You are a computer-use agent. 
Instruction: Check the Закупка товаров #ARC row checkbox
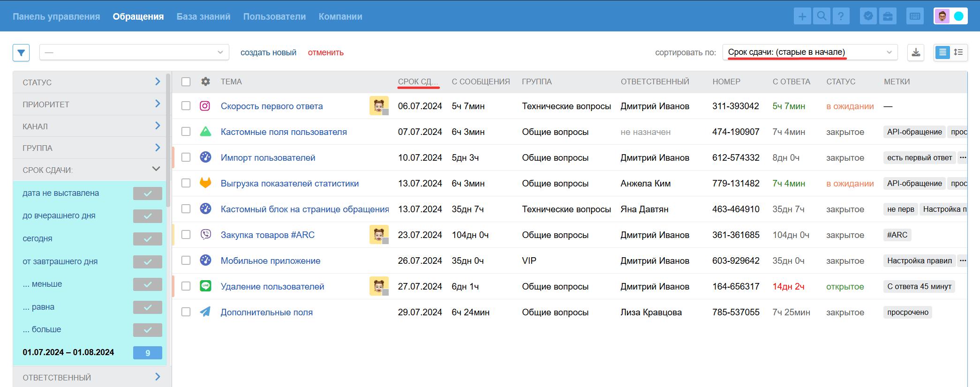click(x=186, y=235)
